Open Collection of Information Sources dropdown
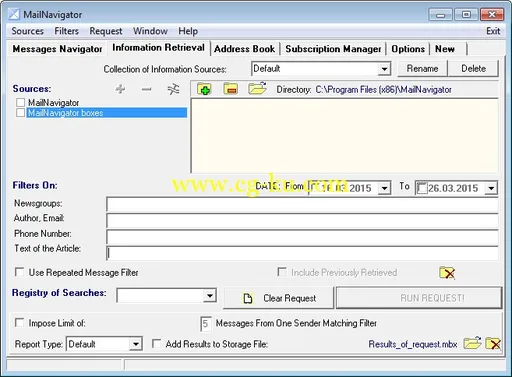 pos(384,69)
